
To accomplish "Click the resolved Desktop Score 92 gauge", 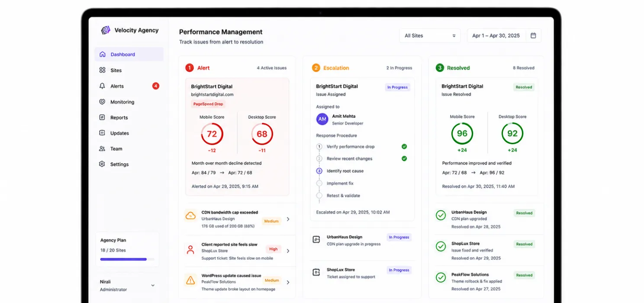I will click(x=512, y=134).
